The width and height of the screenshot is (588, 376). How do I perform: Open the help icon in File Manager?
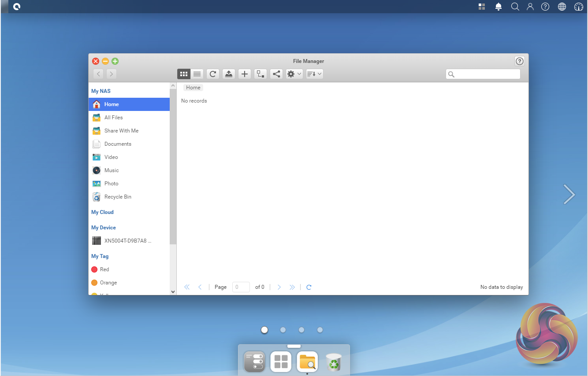pyautogui.click(x=520, y=61)
